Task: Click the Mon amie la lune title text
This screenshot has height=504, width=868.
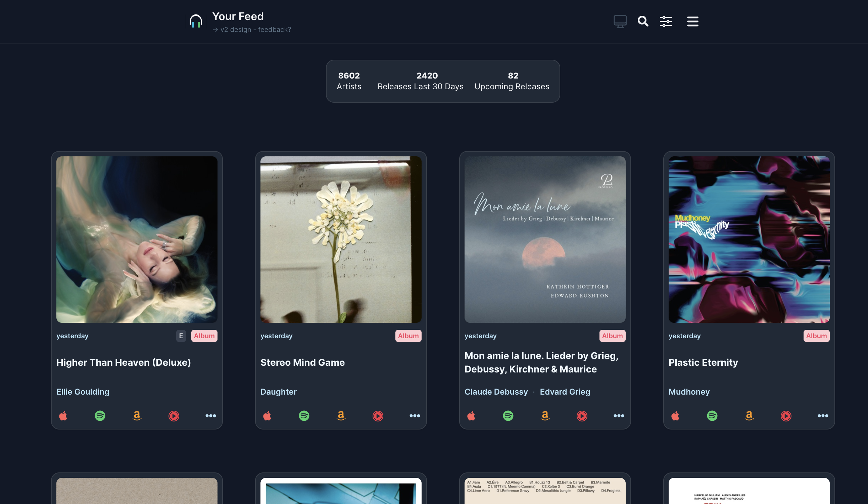Action: coord(541,362)
